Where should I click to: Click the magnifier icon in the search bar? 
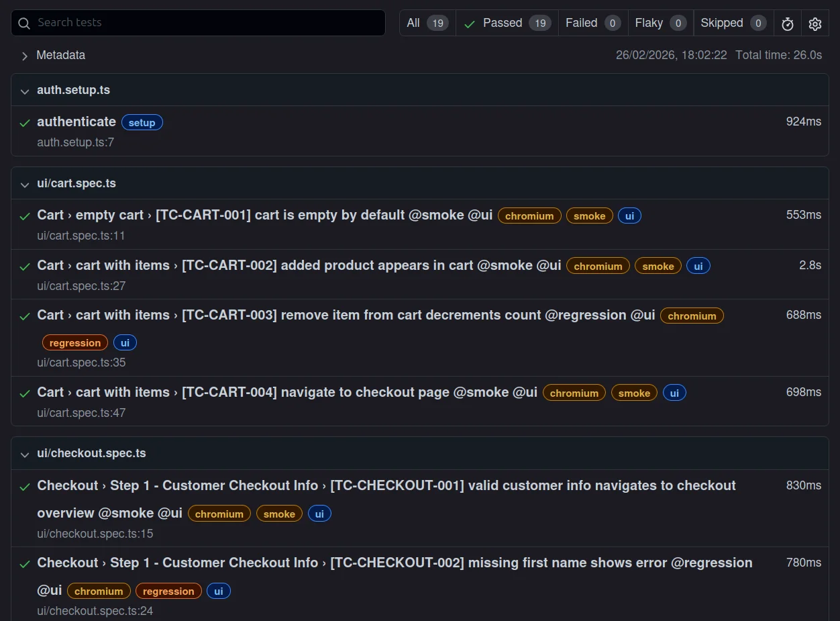23,23
